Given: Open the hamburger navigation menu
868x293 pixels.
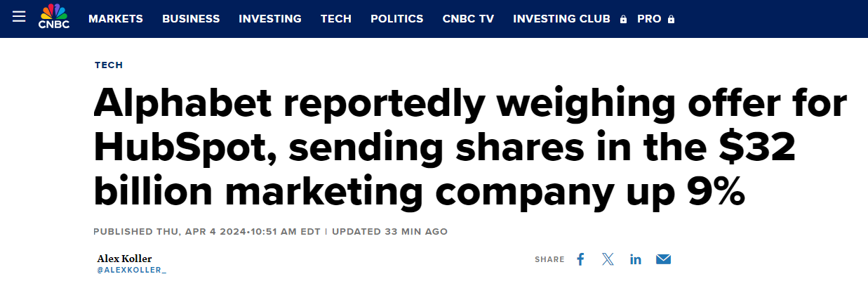Looking at the screenshot, I should tap(19, 18).
